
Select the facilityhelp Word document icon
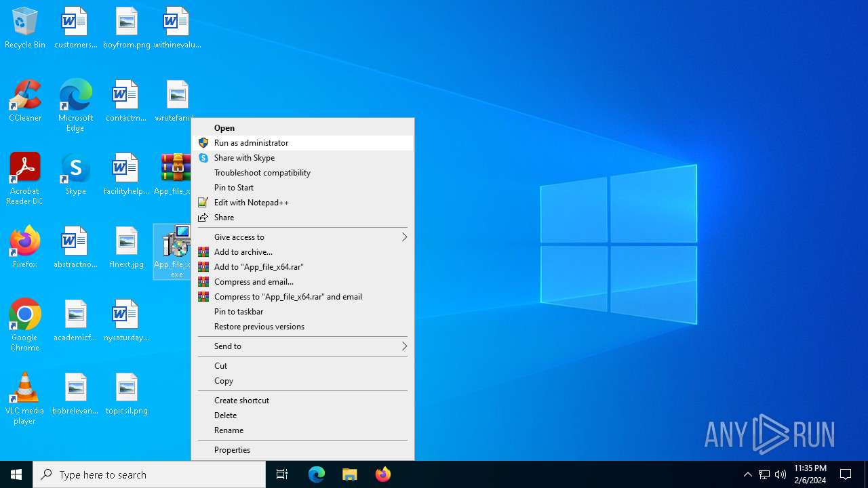click(x=126, y=174)
